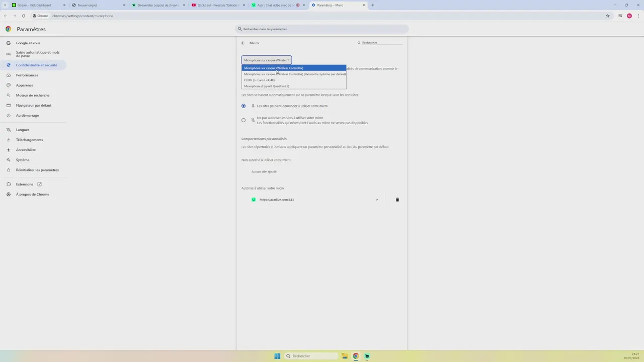The height and width of the screenshot is (362, 644).
Task: Open the taskbar clock and date
Action: [631, 356]
